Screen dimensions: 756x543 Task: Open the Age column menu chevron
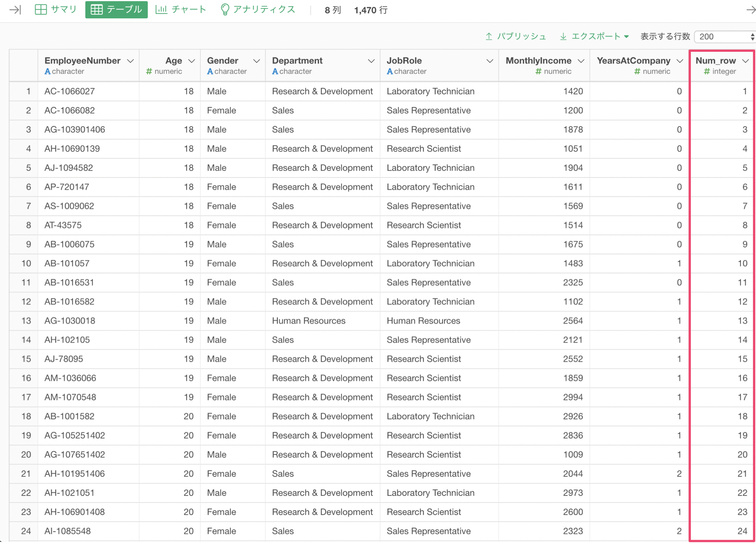point(191,61)
